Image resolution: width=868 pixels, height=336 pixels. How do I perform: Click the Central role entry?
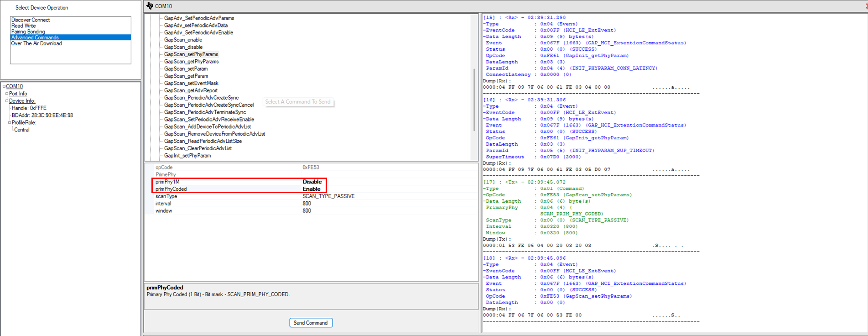tap(21, 130)
